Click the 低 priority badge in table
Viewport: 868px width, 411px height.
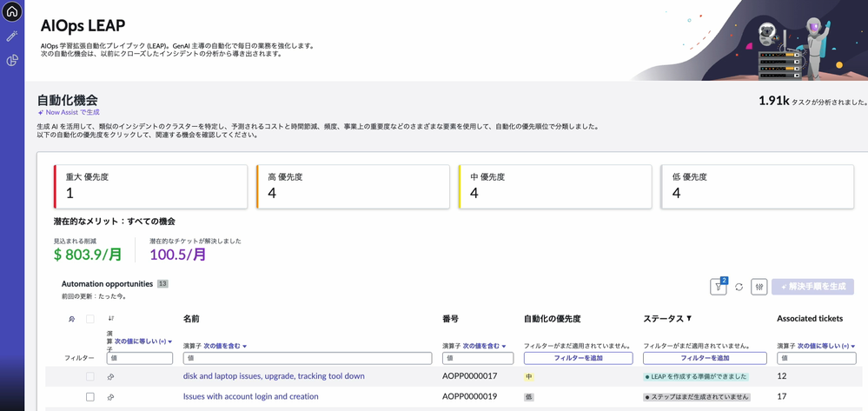pyautogui.click(x=528, y=397)
